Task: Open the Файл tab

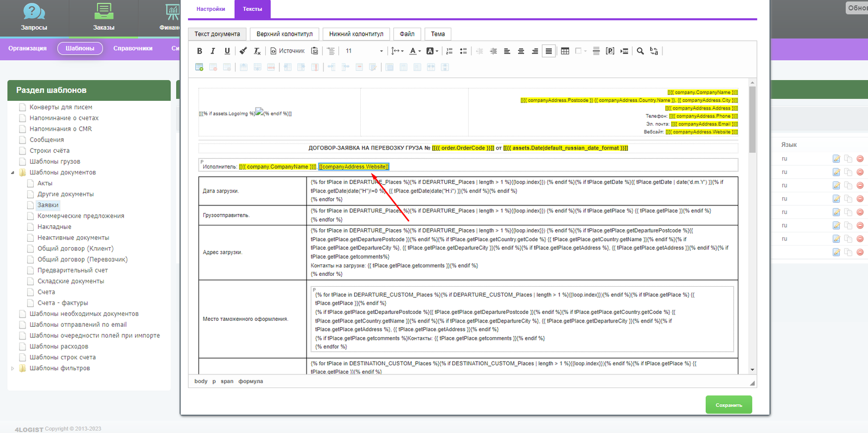Action: 407,34
